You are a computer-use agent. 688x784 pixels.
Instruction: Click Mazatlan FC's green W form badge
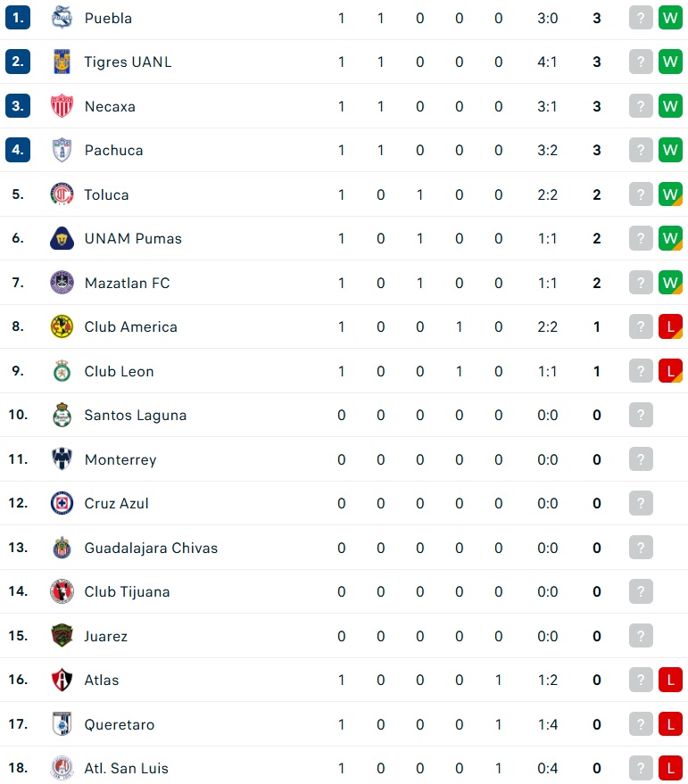pos(670,283)
